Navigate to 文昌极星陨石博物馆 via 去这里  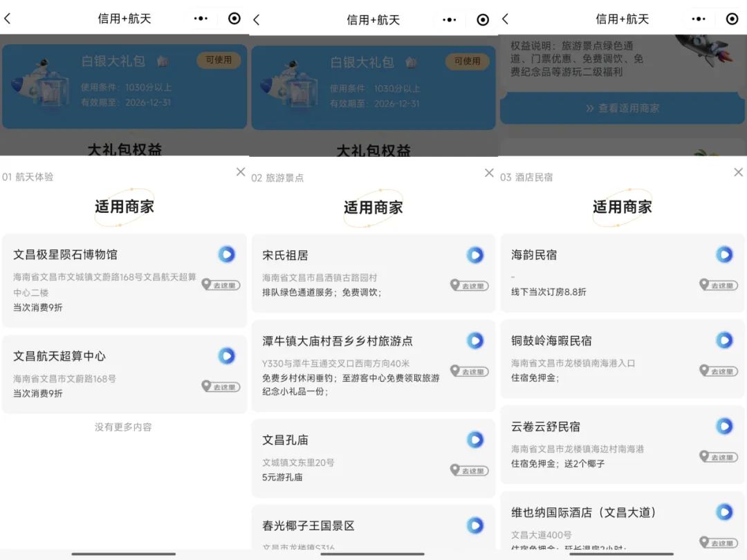(x=221, y=285)
